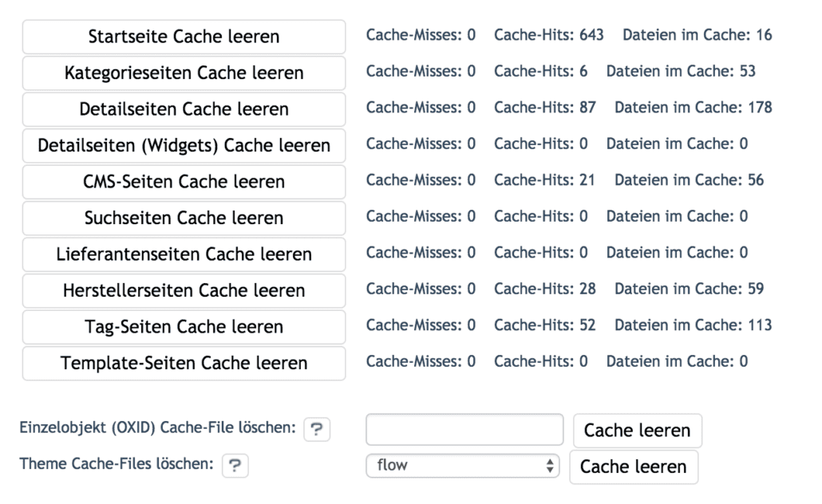Click Template-Seiten Cache leeren button

tap(184, 363)
